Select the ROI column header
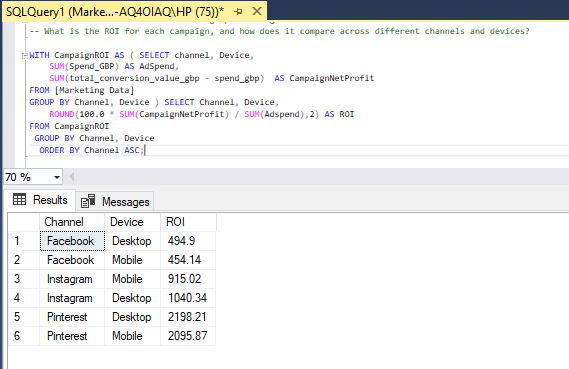The height and width of the screenshot is (369, 569). click(x=188, y=222)
